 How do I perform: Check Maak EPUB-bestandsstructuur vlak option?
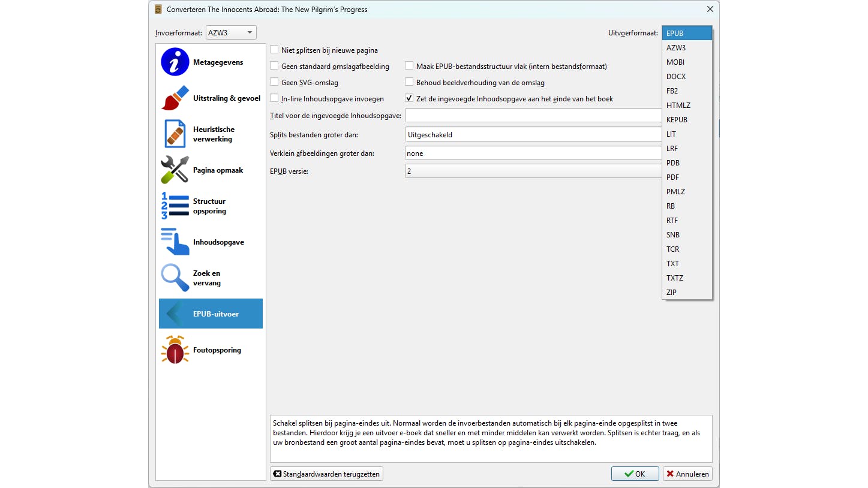click(x=409, y=67)
